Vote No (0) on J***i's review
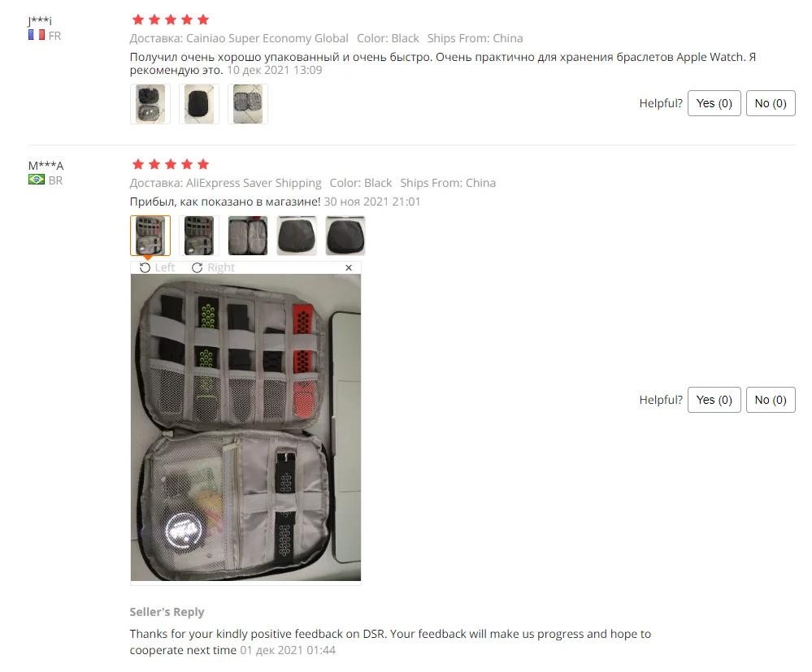This screenshot has width=812, height=672. tap(771, 103)
